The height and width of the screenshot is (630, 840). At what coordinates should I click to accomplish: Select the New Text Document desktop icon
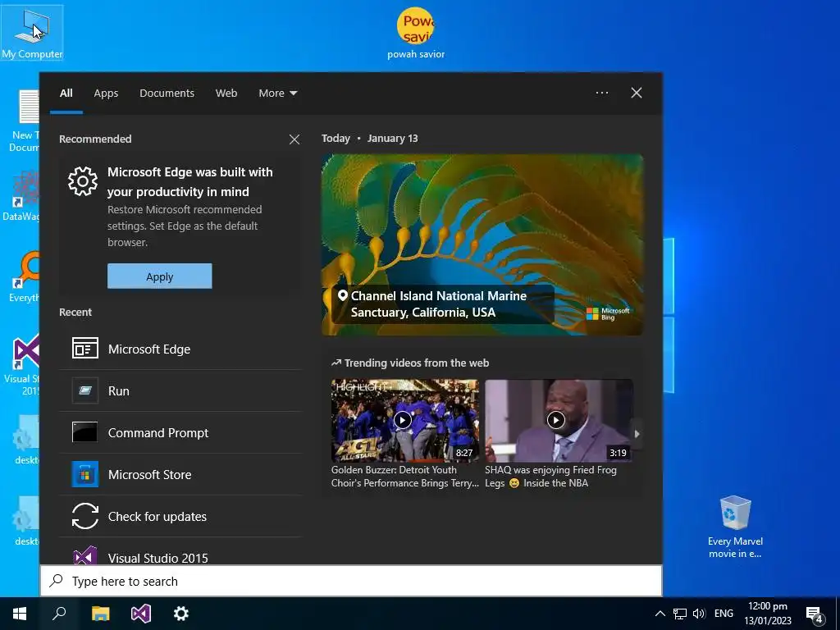pyautogui.click(x=25, y=121)
